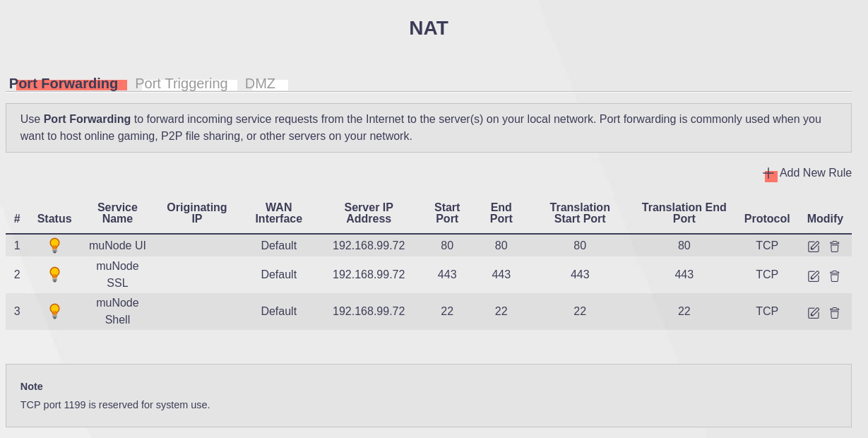This screenshot has width=868, height=438.
Task: Click the plus icon for new rule
Action: 769,174
